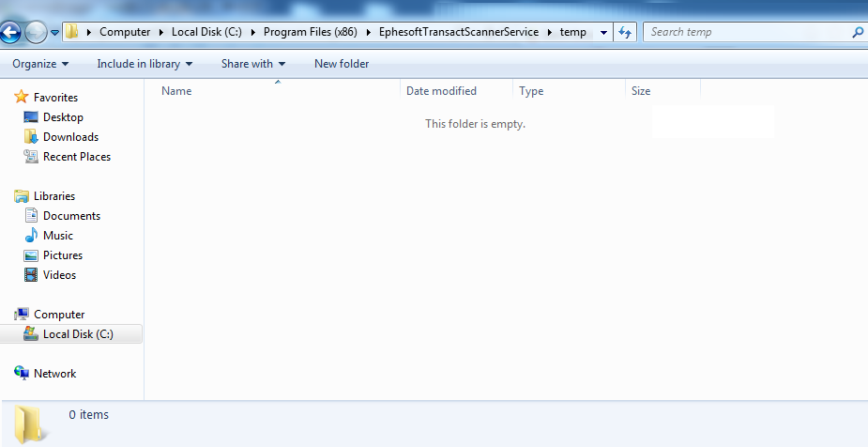
Task: Click the Refresh button beside address bar
Action: click(x=625, y=32)
